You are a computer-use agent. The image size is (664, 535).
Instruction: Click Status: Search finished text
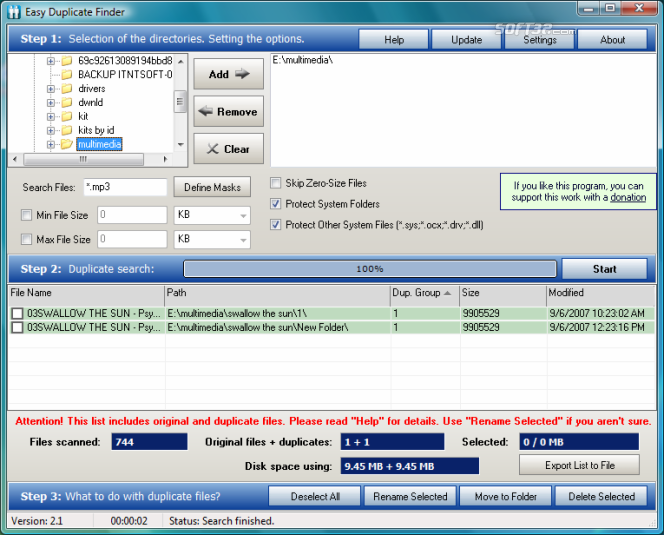coord(221,521)
